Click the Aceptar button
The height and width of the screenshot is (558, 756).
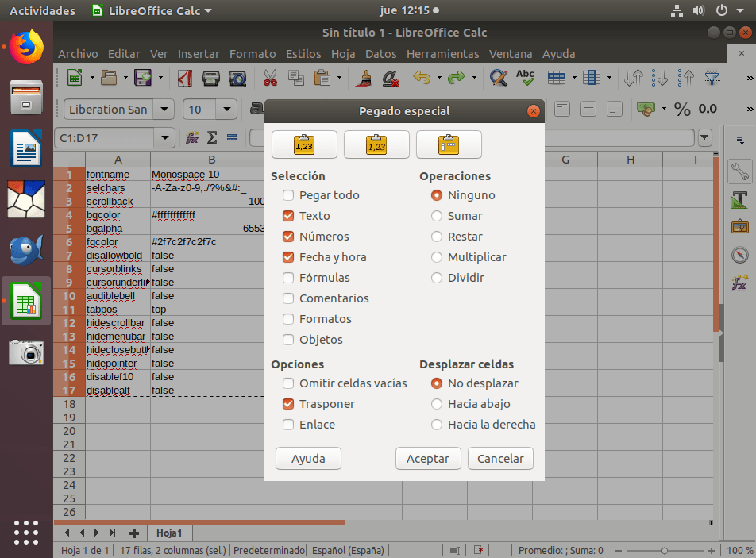coord(428,459)
